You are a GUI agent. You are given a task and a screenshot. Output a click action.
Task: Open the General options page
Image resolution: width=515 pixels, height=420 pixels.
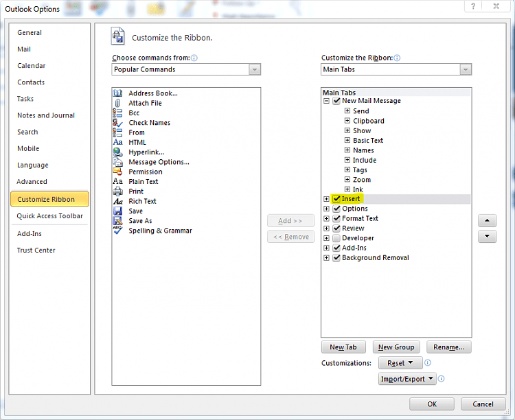pyautogui.click(x=30, y=33)
